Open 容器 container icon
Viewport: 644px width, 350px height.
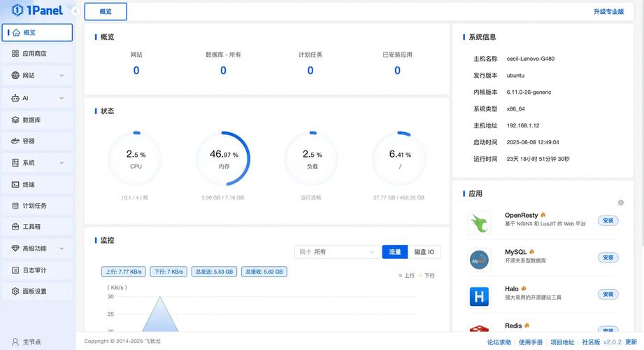coord(15,141)
